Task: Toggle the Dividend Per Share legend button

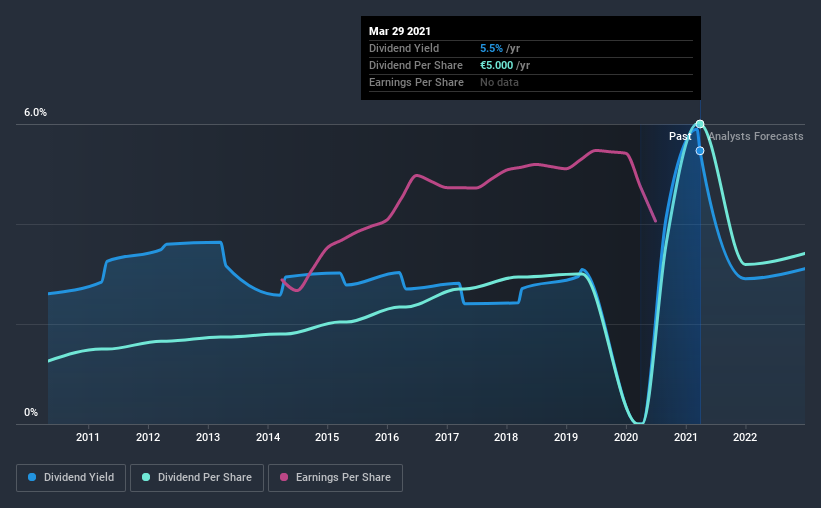Action: click(197, 478)
